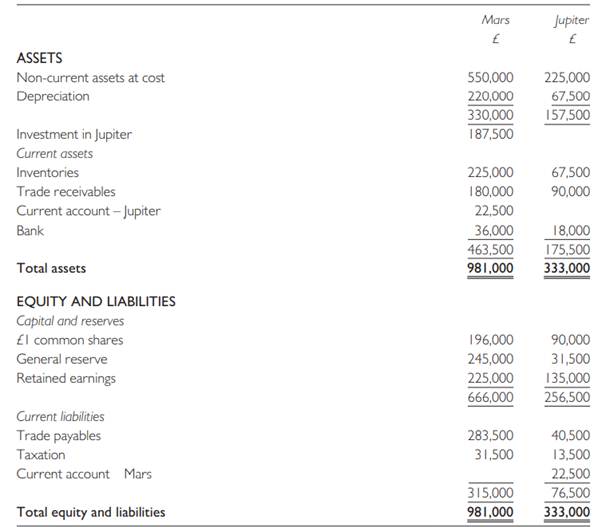Click the Investment in Jupiter label

pyautogui.click(x=74, y=134)
